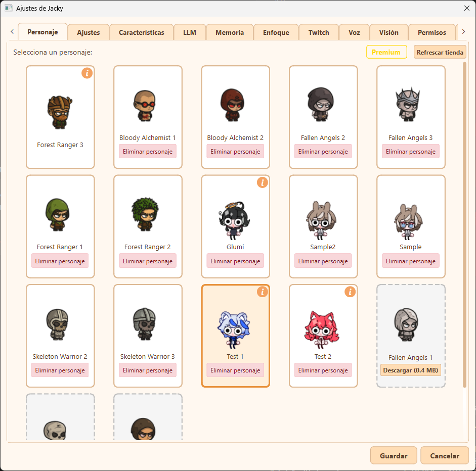Open info icon on Test 1 card

click(x=263, y=292)
